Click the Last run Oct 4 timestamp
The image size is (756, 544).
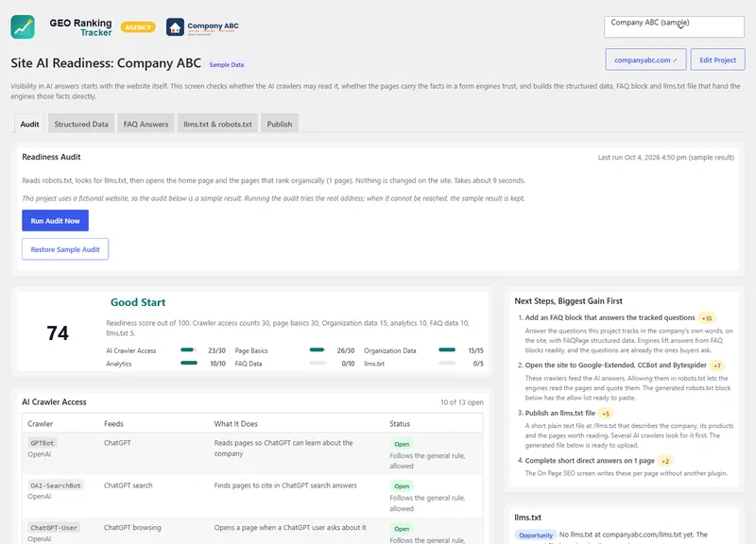pyautogui.click(x=666, y=158)
